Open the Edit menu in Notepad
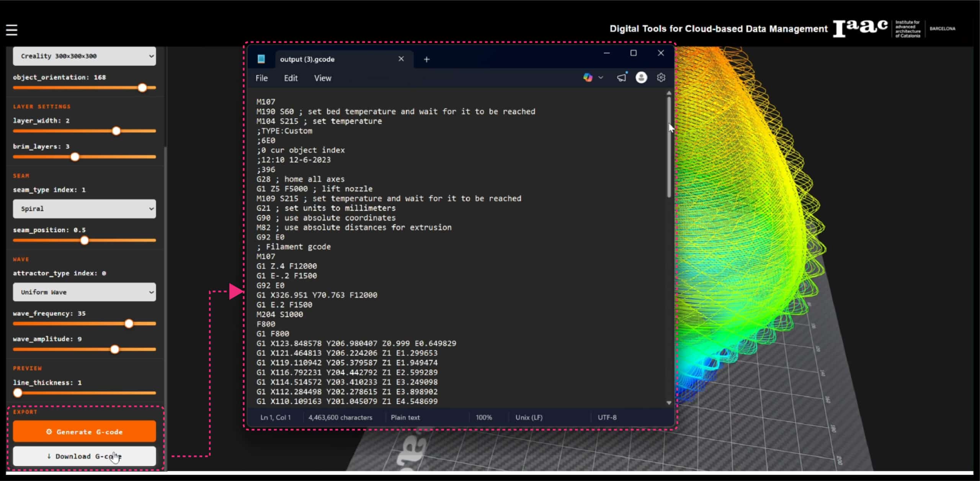This screenshot has height=481, width=980. tap(291, 78)
